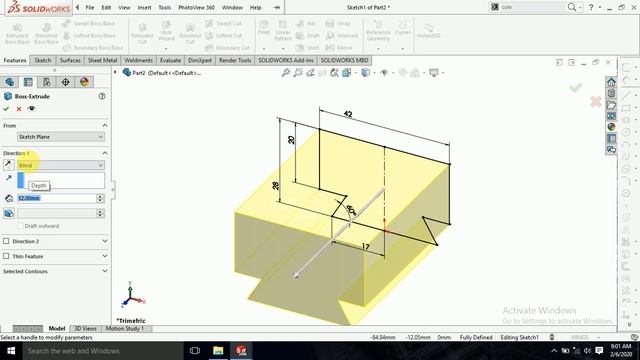Image resolution: width=640 pixels, height=360 pixels.
Task: Open the SOLIDWORKS Forum task pane icon
Action: (x=611, y=150)
